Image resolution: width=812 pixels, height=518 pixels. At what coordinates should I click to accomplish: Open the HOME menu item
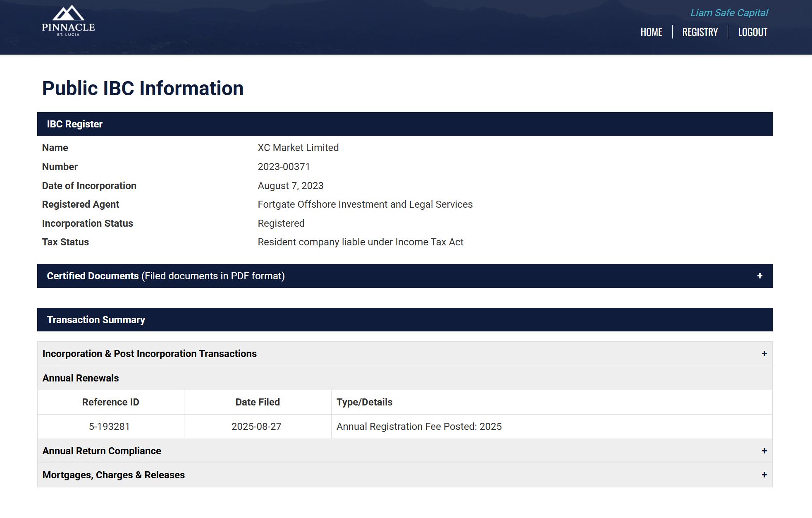pos(651,32)
